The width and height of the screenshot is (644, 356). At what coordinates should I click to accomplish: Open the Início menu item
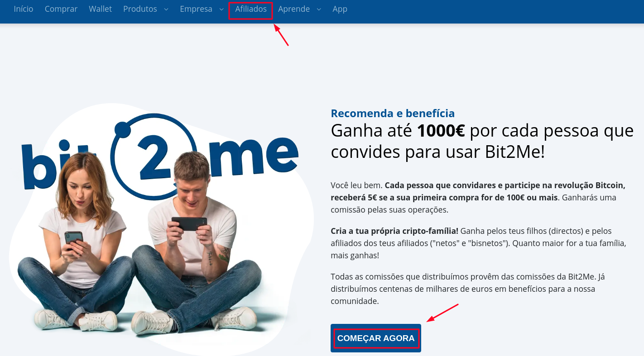(x=24, y=9)
